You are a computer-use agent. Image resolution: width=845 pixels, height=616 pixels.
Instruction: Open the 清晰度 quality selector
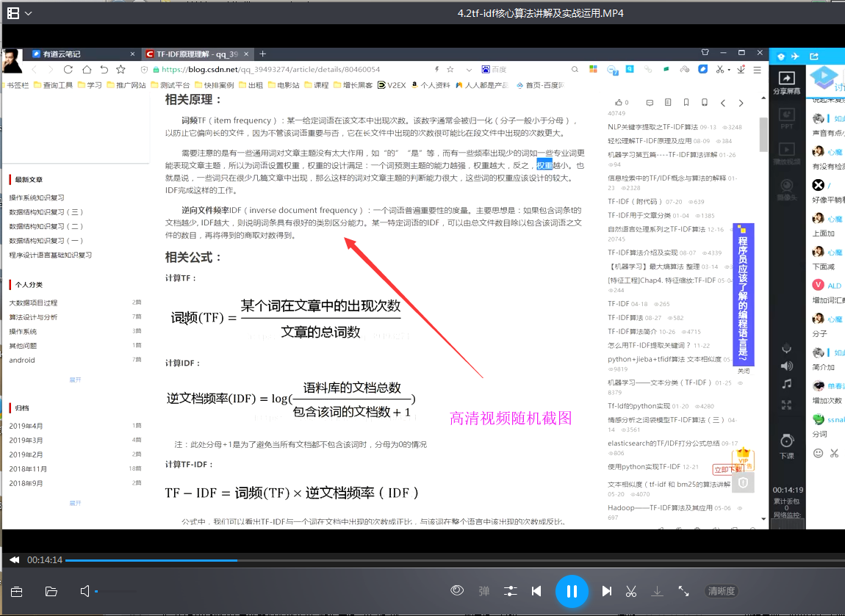tap(721, 591)
